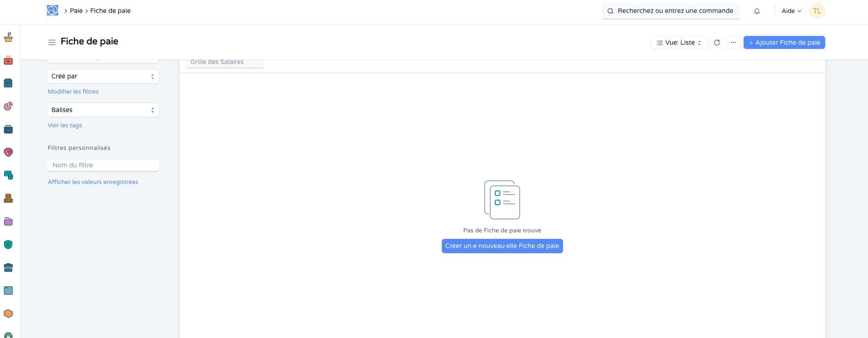The height and width of the screenshot is (338, 868).
Task: Open the purple folder icon in sidebar
Action: (8, 222)
